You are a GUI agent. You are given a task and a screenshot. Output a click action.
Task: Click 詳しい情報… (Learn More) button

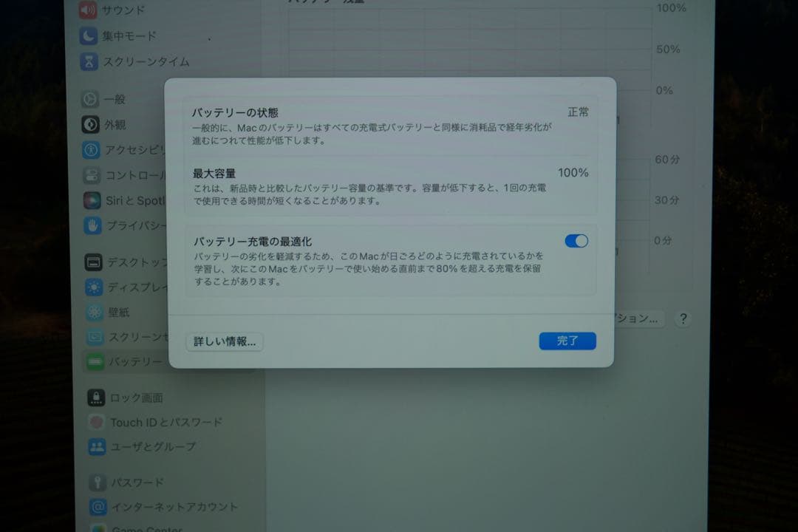tap(224, 341)
